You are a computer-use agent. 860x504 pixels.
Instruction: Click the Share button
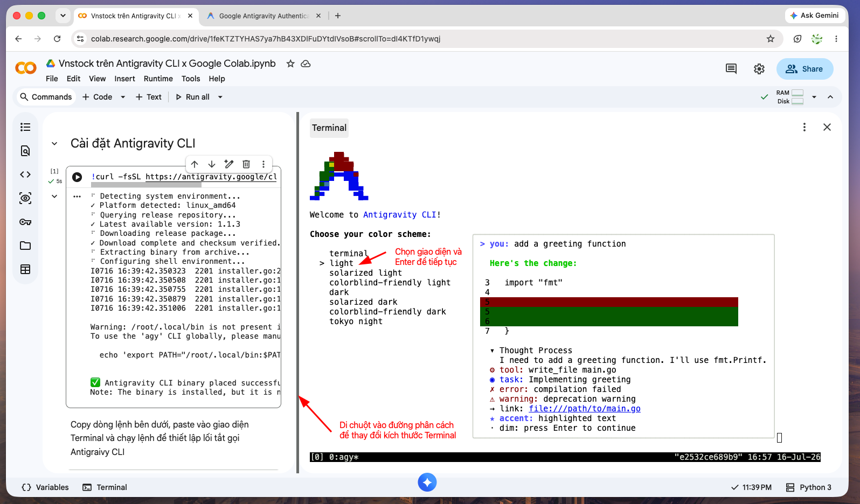[804, 69]
